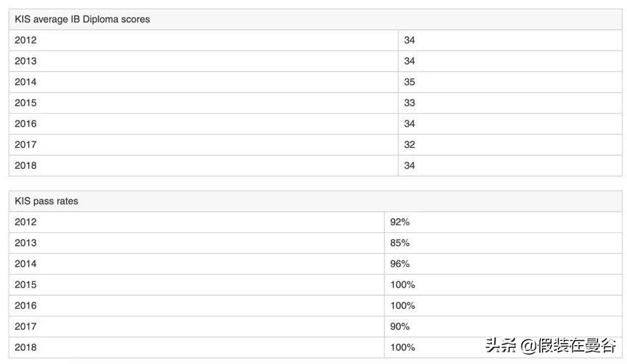The width and height of the screenshot is (627, 364).
Task: Select the 2017 year cell in the pass rates table
Action: tap(25, 327)
